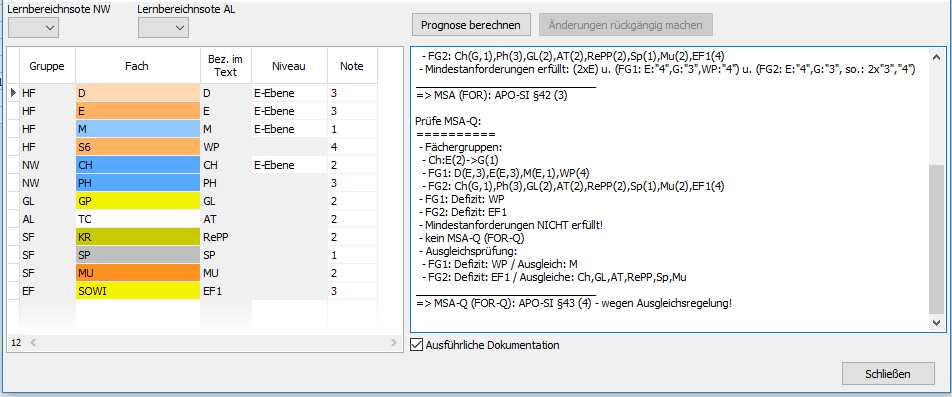
Task: Select the Fach cell S6
Action: (138, 146)
